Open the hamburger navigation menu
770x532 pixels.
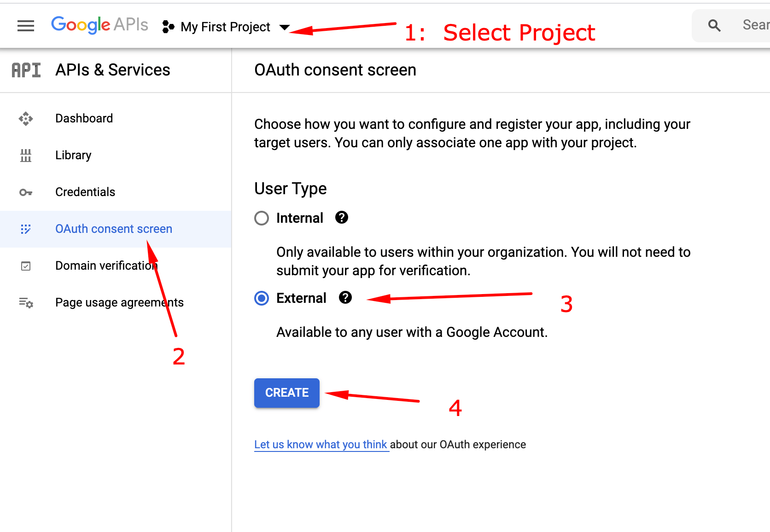[26, 26]
